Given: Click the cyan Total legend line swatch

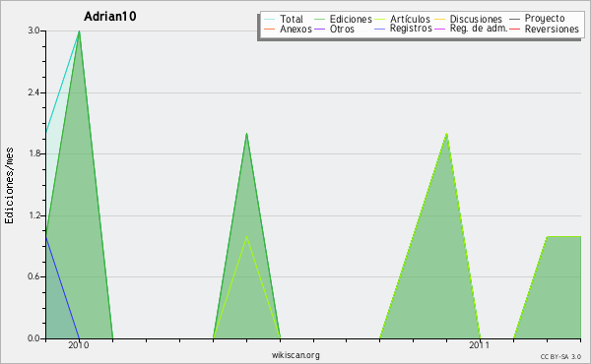Looking at the screenshot, I should (x=270, y=19).
